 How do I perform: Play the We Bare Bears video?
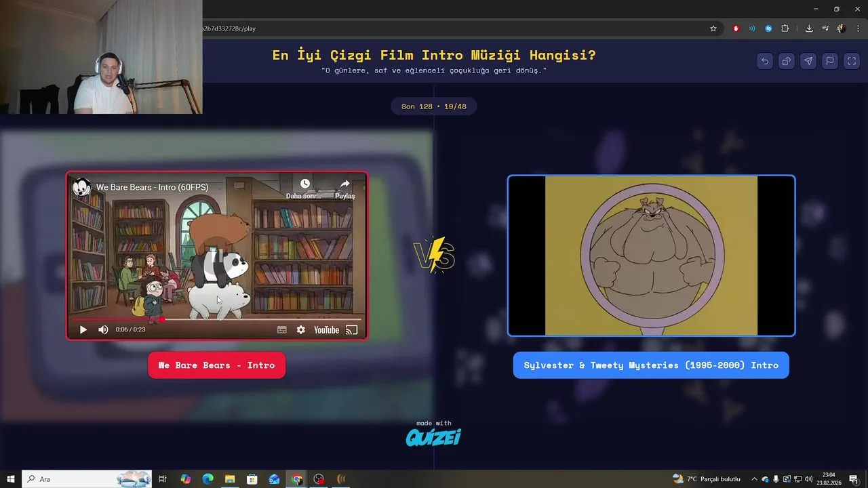pyautogui.click(x=83, y=330)
